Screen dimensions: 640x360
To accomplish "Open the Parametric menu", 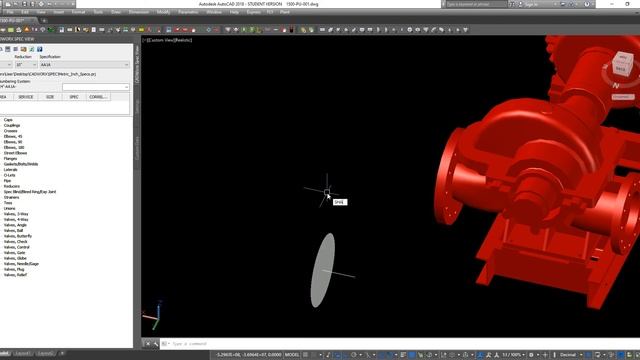I will click(x=188, y=12).
